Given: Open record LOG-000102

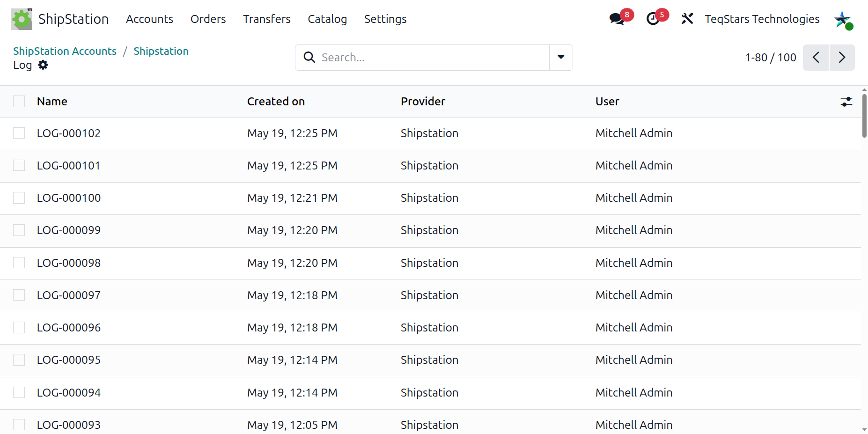Looking at the screenshot, I should [x=69, y=133].
